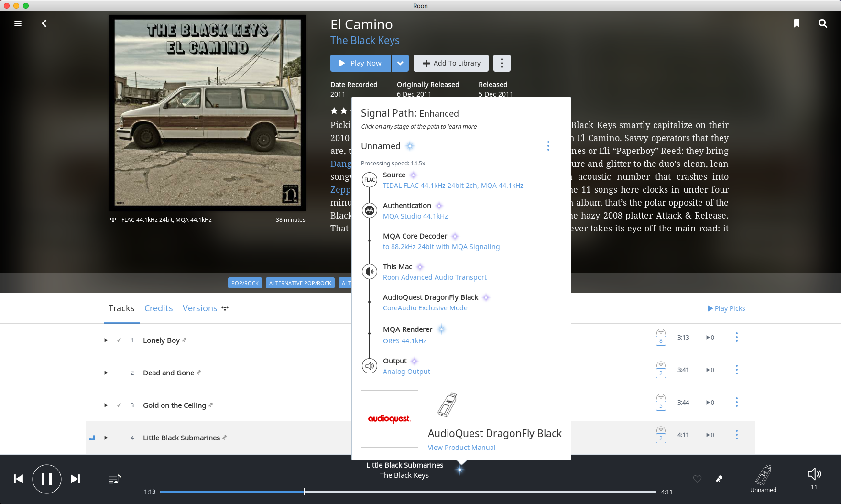841x504 pixels.
Task: Open the hamburger navigation menu
Action: click(18, 23)
